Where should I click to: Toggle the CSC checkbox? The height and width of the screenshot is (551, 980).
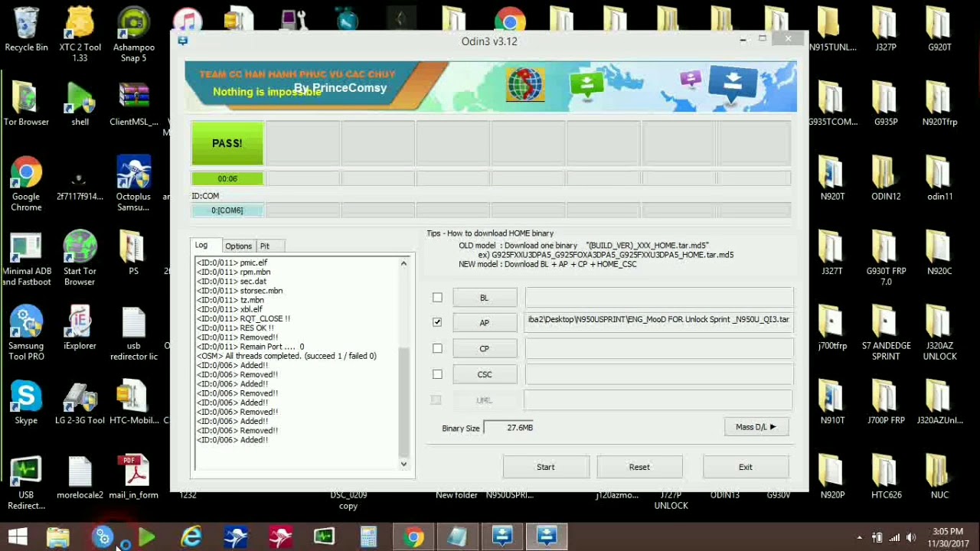coord(437,374)
